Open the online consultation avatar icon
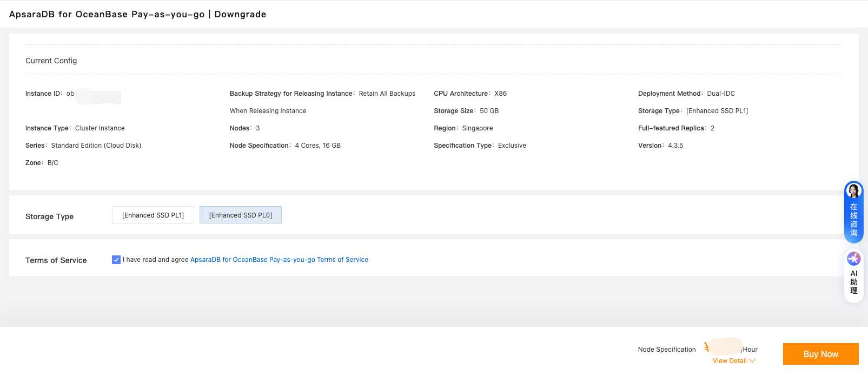This screenshot has width=868, height=375. [x=853, y=191]
